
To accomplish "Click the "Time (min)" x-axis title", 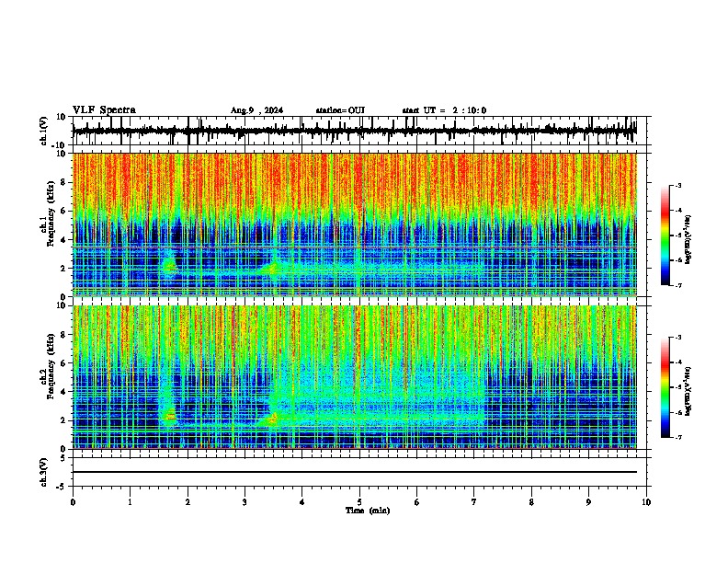I will (368, 511).
